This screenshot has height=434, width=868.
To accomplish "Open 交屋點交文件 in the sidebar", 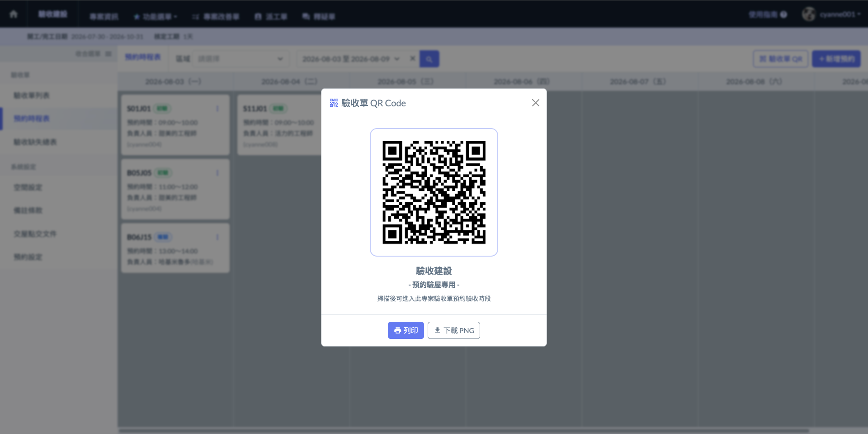I will point(59,234).
